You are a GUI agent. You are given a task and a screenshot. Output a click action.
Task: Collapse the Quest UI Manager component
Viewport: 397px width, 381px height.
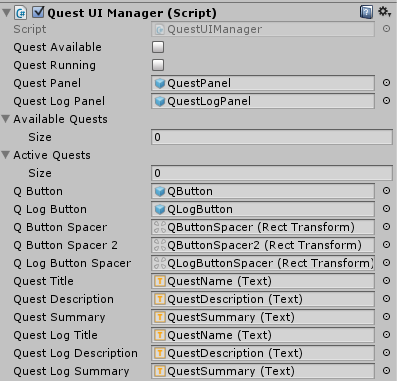pos(6,13)
